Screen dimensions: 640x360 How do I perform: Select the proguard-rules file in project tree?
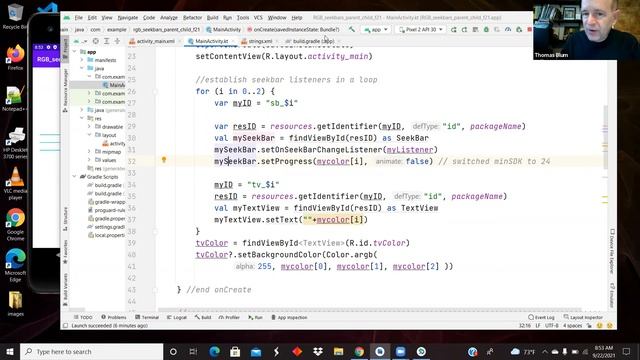point(107,210)
